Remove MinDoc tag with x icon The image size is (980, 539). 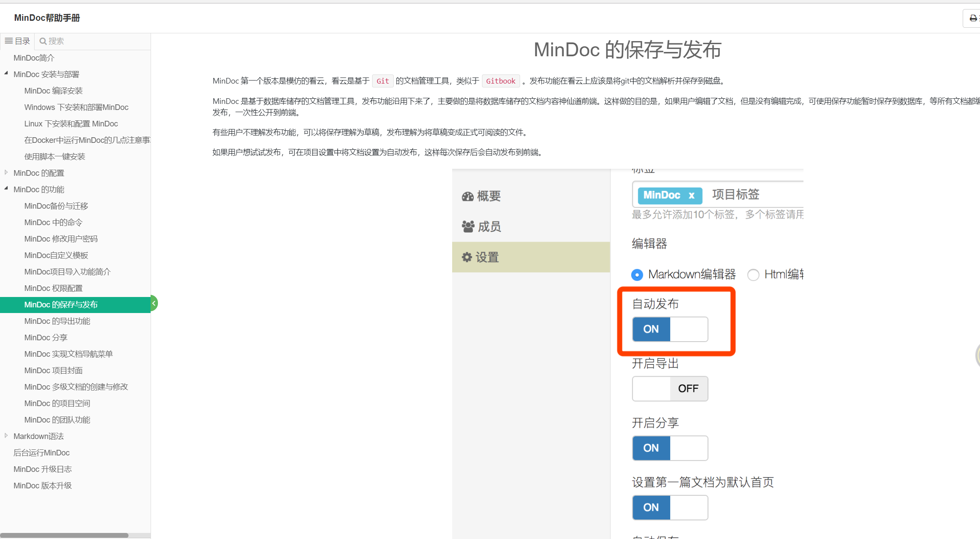tap(691, 195)
